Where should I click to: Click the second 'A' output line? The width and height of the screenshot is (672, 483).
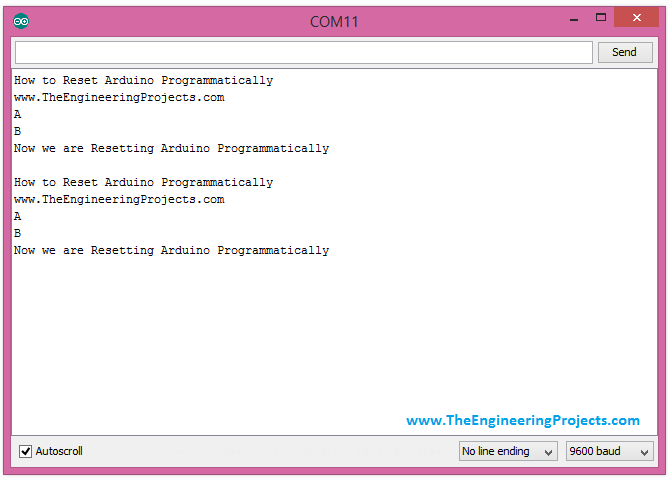18,216
